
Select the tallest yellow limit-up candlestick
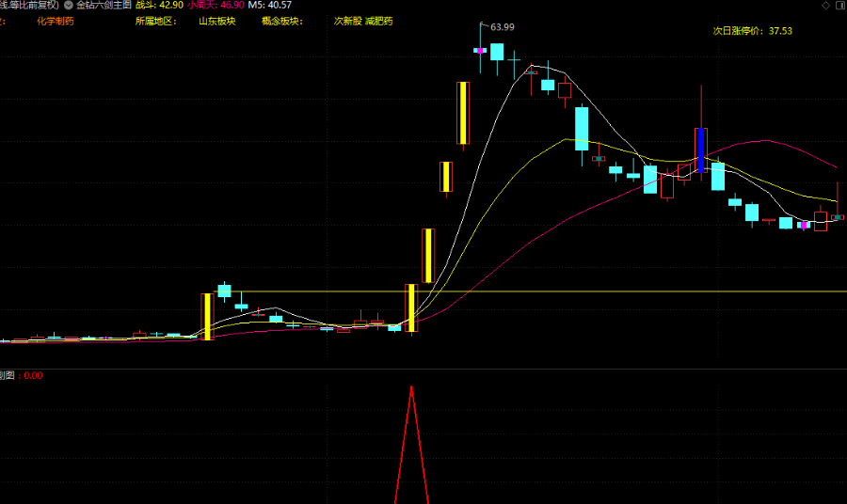463,113
